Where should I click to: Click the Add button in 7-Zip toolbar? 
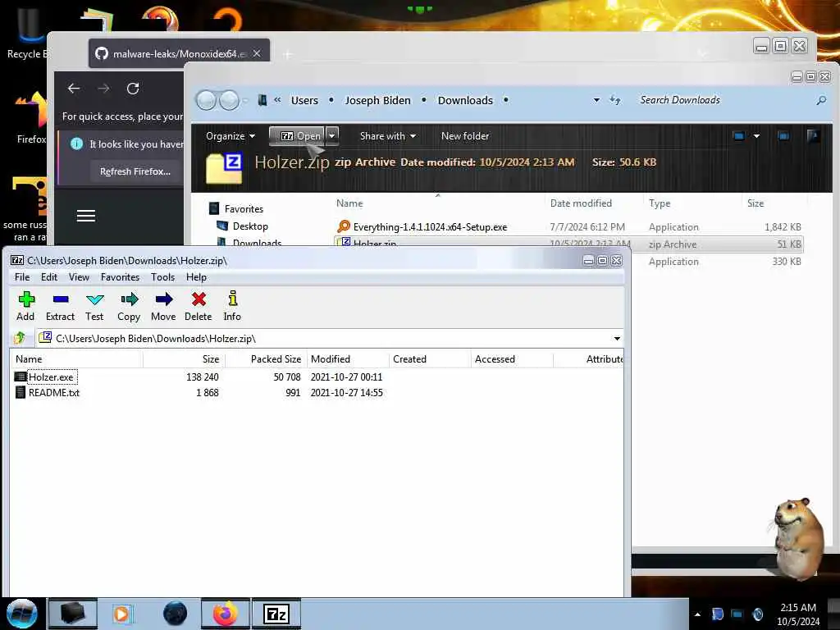25,307
